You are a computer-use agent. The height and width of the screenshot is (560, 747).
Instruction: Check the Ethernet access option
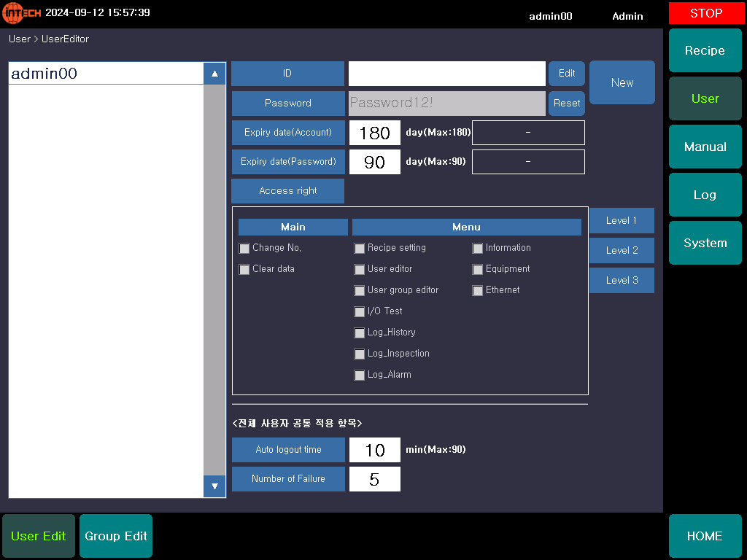click(478, 291)
